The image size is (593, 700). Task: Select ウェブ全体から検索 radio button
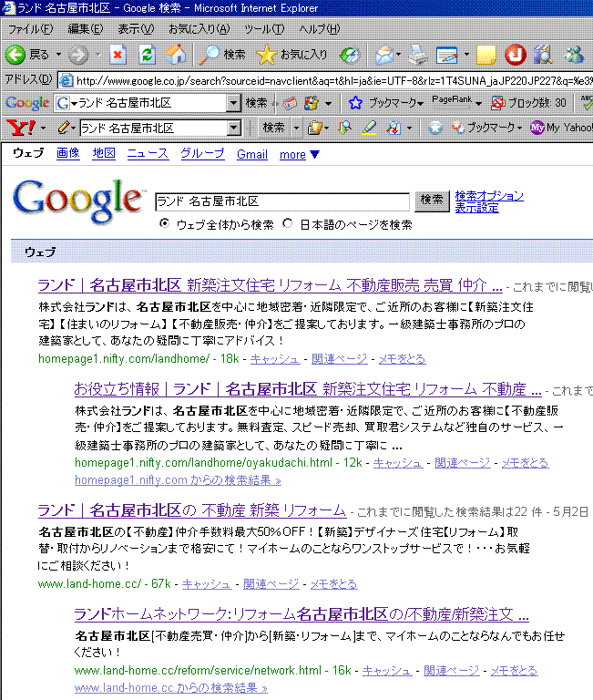164,223
